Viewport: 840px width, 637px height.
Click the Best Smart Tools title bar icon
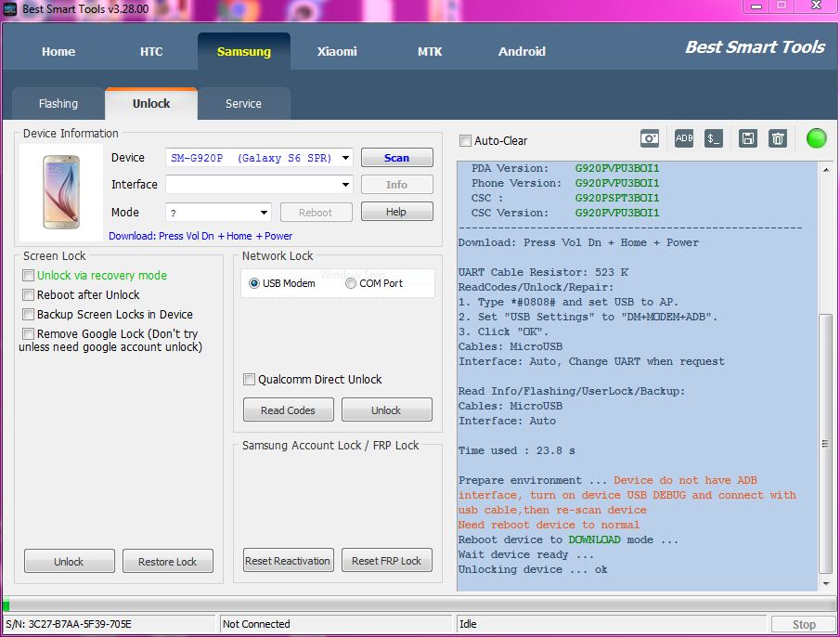pos(9,8)
